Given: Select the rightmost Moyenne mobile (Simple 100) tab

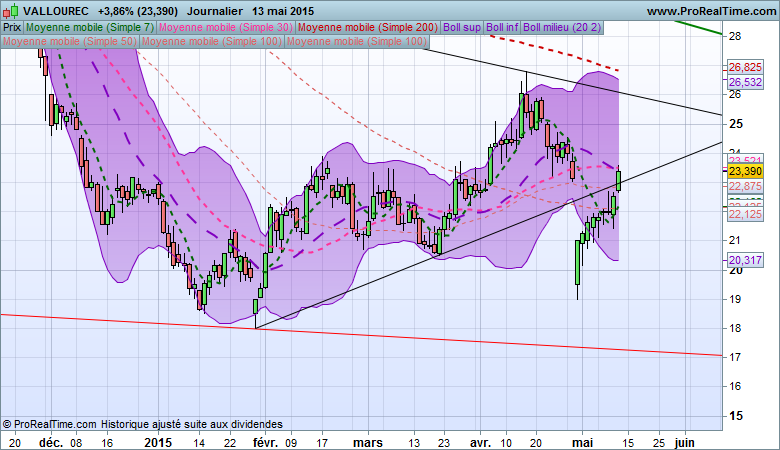Looking at the screenshot, I should tap(357, 41).
